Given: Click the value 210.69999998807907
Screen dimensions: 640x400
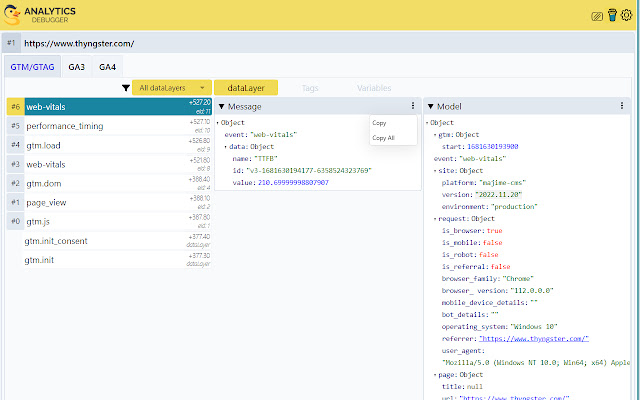Looking at the screenshot, I should (293, 183).
